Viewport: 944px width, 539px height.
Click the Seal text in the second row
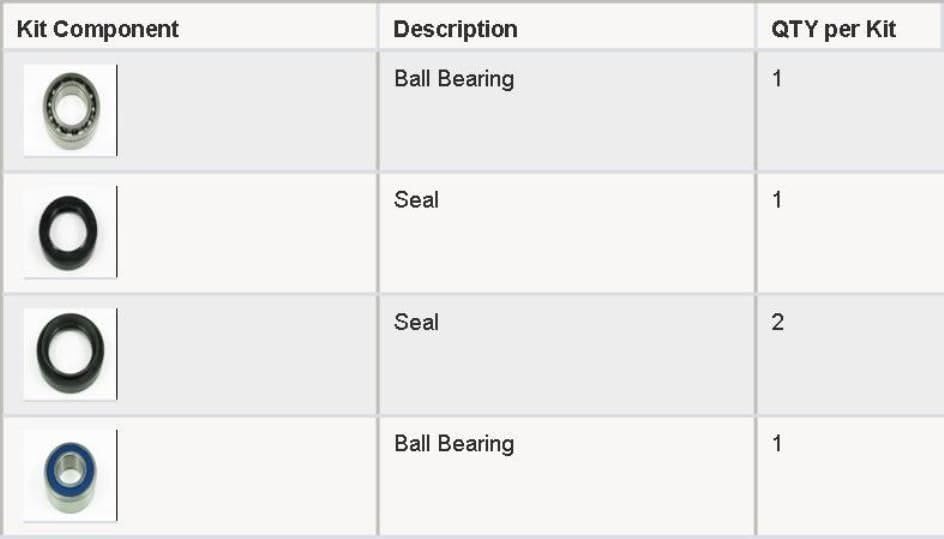(416, 200)
